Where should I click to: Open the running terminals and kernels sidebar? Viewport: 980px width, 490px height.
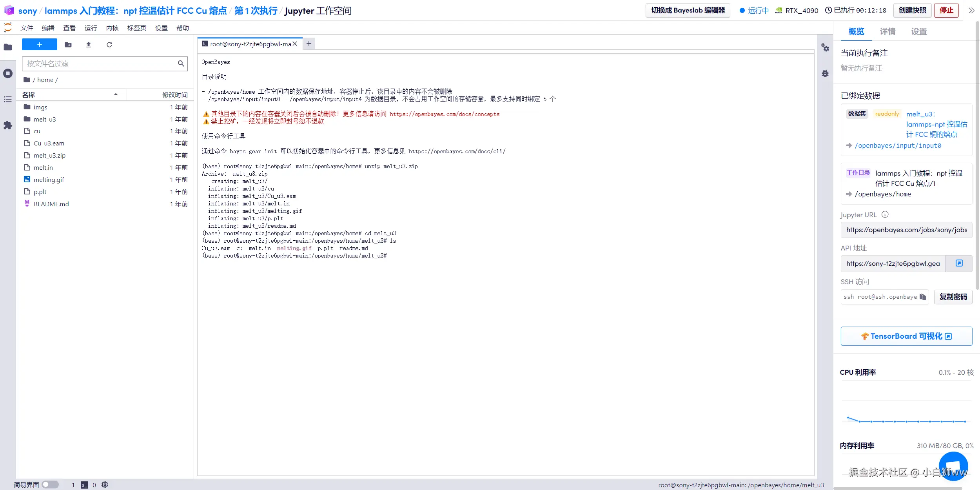pos(8,73)
